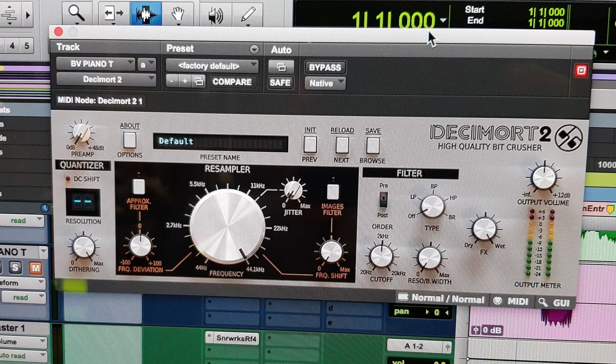Click the Normal / Normal quality label
The image size is (616, 364).
[448, 299]
